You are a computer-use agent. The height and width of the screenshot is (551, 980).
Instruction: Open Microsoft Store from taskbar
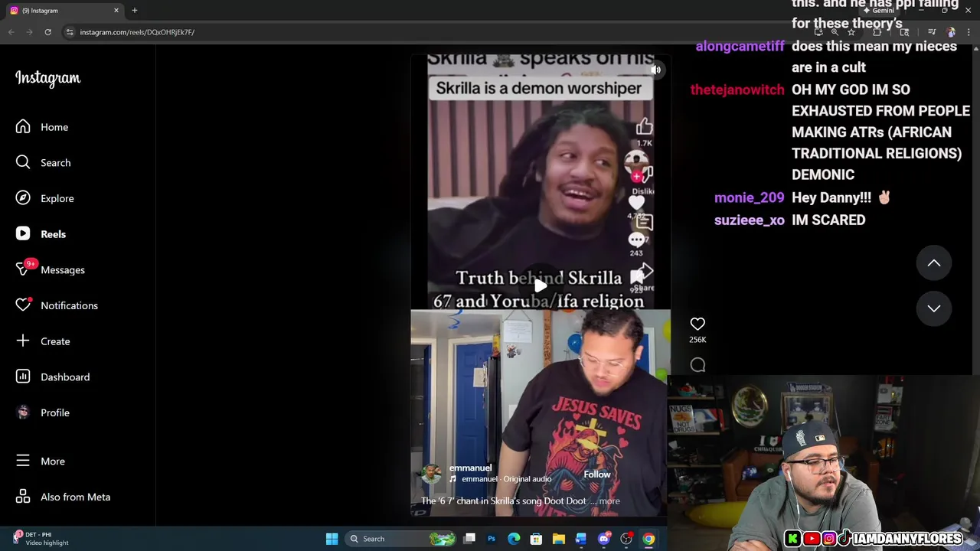(x=536, y=539)
